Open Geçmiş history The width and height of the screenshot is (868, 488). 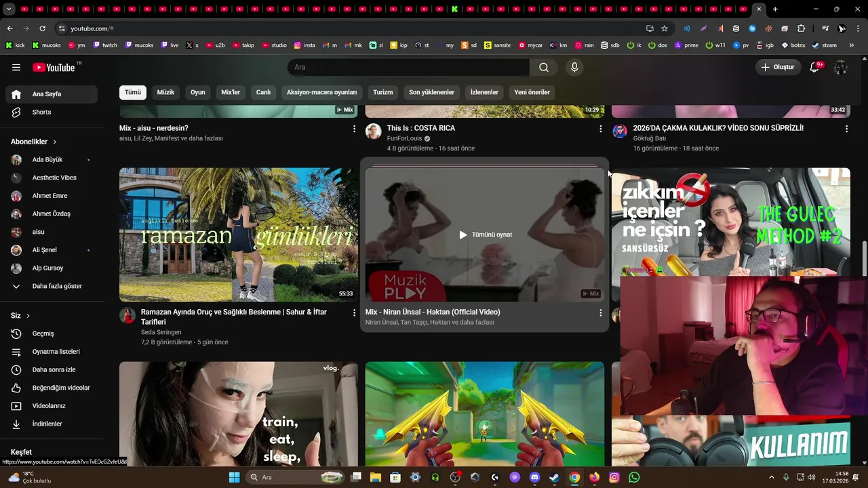coord(52,333)
